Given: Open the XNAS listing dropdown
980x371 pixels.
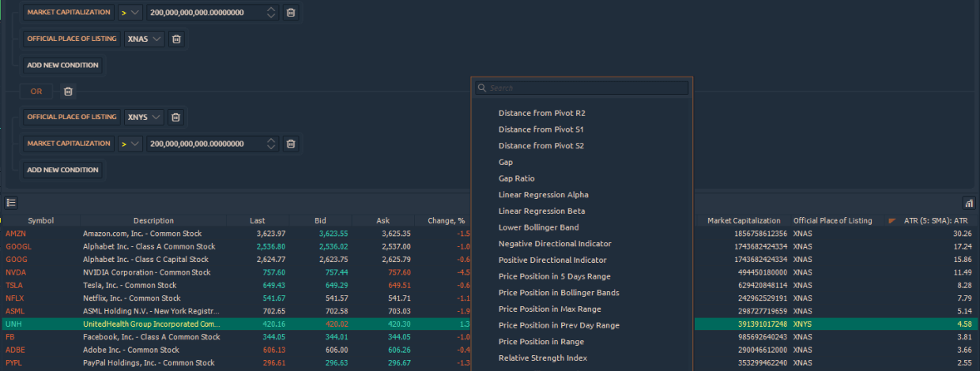Looking at the screenshot, I should (x=144, y=39).
